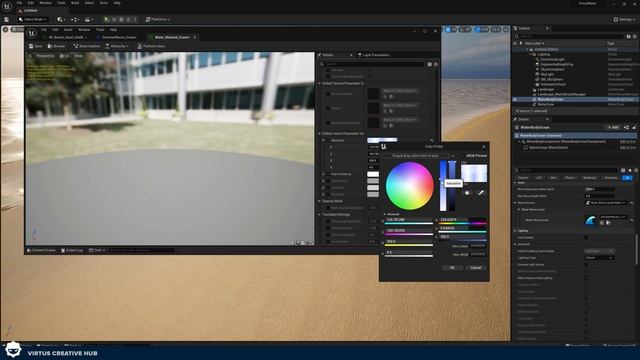Viewport: 640px width, 360px height.
Task: Select the Physics filter in Details panel
Action: click(x=570, y=178)
